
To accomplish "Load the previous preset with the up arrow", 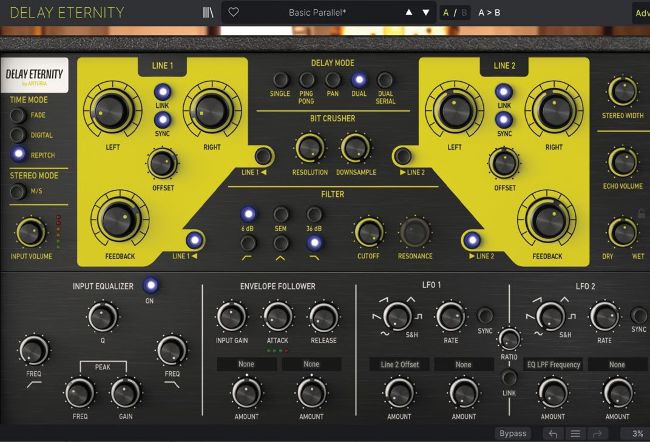I will click(x=409, y=12).
